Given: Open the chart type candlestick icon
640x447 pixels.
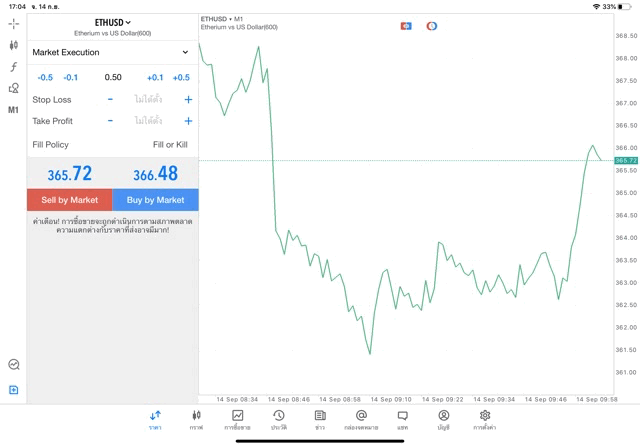Looking at the screenshot, I should 13,45.
